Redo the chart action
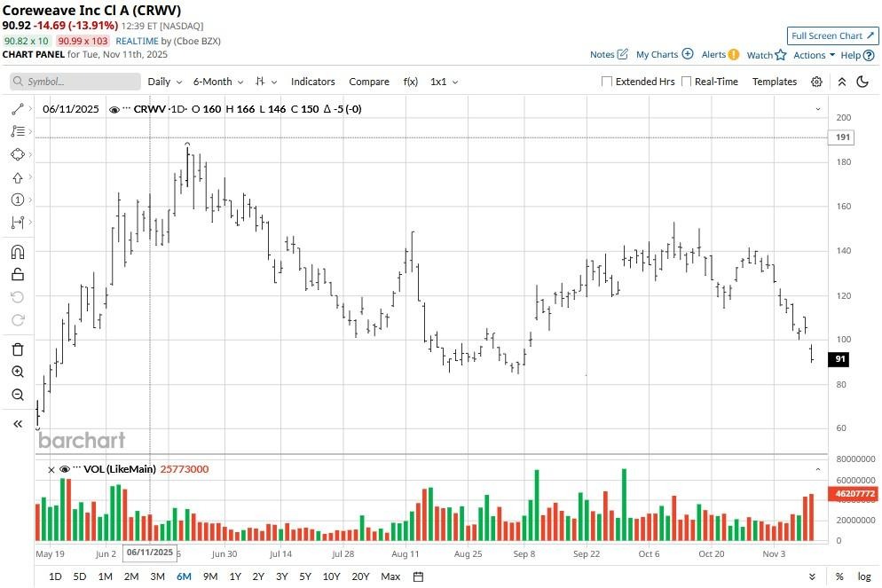The height and width of the screenshot is (588, 882). pos(18,320)
